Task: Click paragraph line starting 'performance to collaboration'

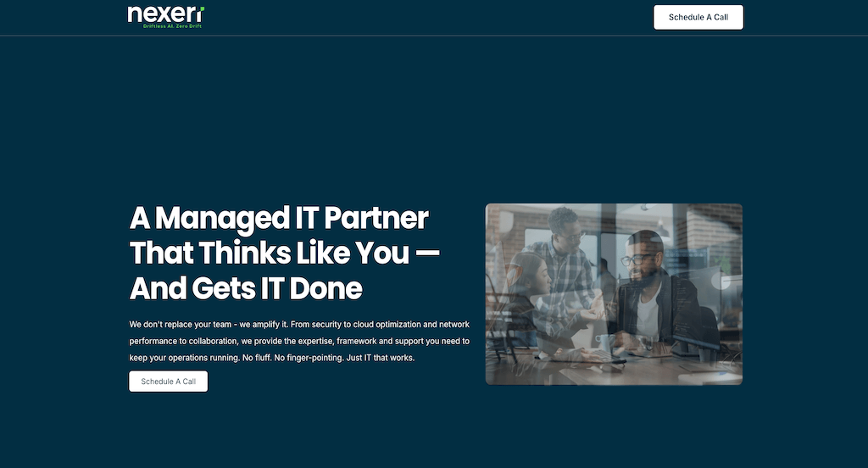Action: (299, 341)
